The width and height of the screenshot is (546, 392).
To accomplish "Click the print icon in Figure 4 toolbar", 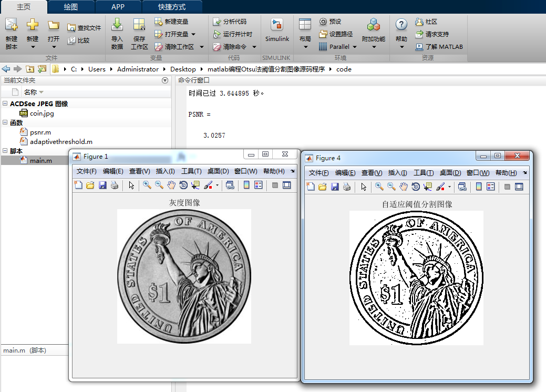I will [347, 187].
